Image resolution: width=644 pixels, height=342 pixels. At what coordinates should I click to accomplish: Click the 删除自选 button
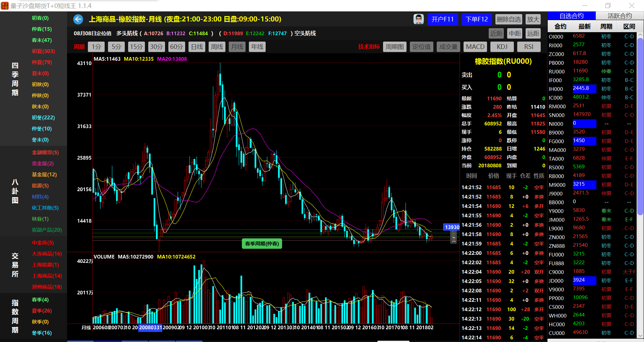pos(508,19)
